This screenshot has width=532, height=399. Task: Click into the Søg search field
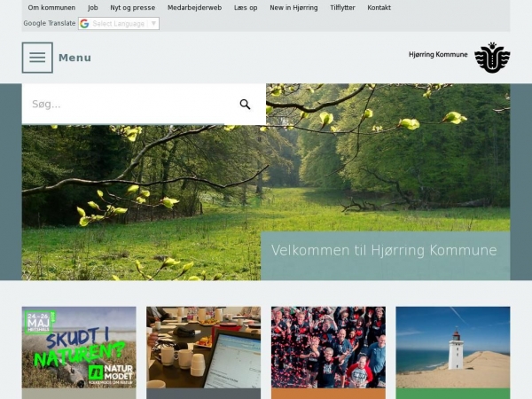coord(129,105)
